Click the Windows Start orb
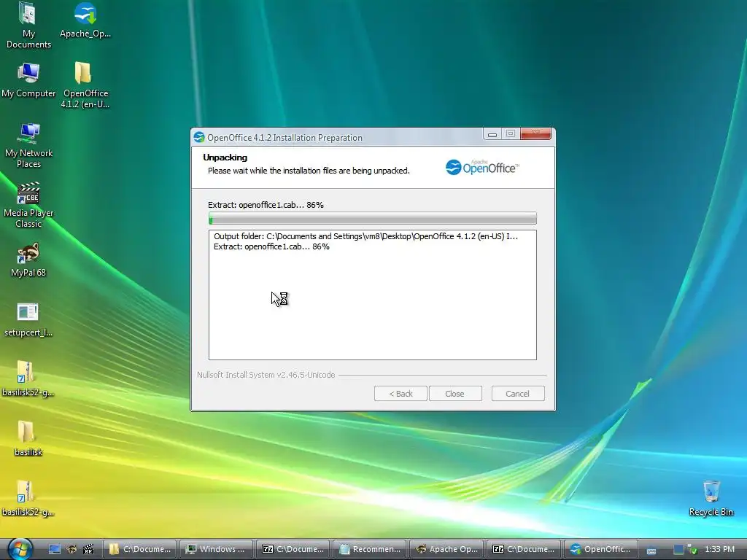 pos(20,548)
